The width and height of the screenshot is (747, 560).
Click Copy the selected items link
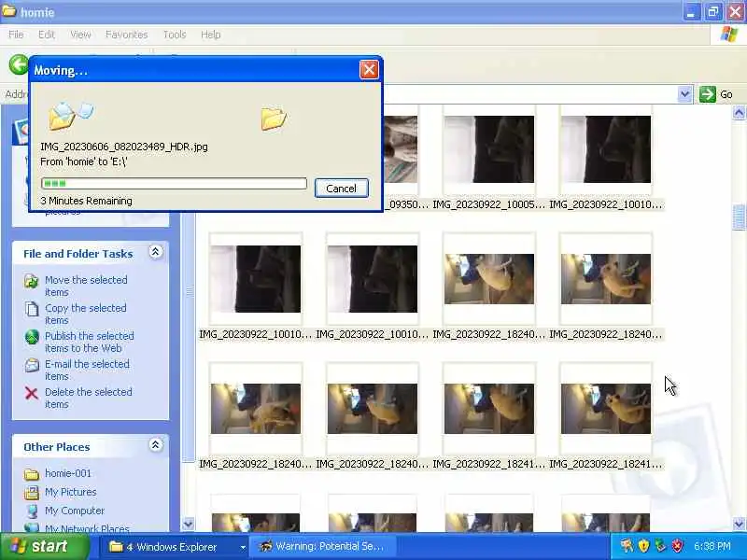86,314
